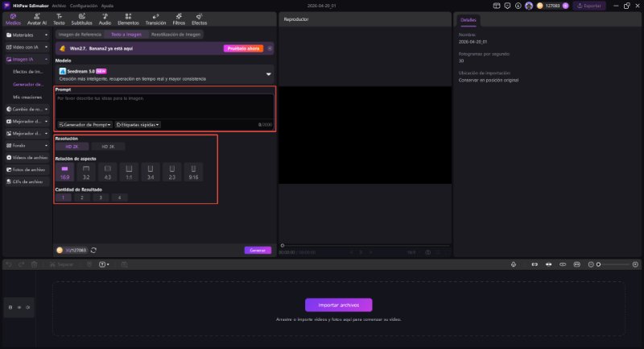Expand the Cambio de ro... section

27,110
